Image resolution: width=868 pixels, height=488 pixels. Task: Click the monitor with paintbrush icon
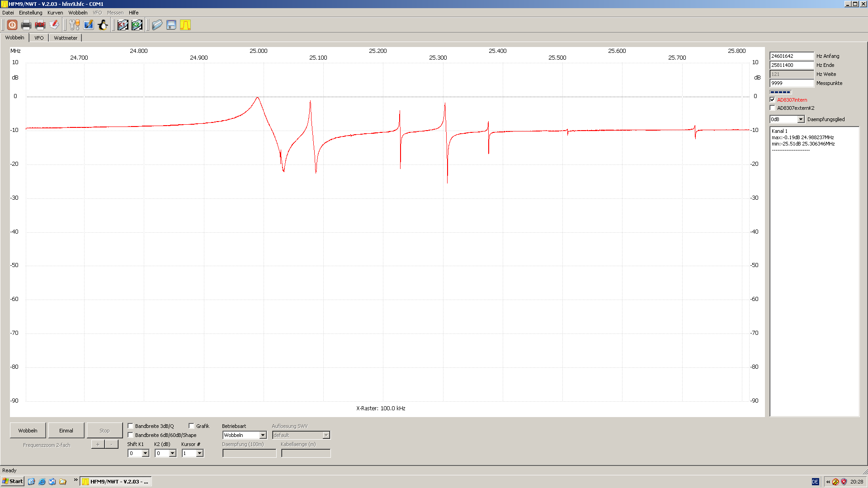pyautogui.click(x=89, y=25)
